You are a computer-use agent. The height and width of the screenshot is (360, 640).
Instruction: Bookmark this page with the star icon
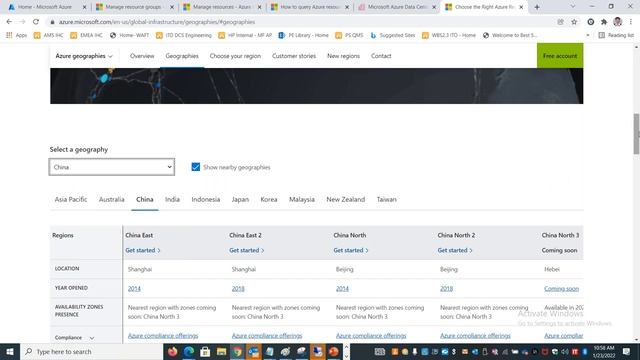tap(574, 22)
